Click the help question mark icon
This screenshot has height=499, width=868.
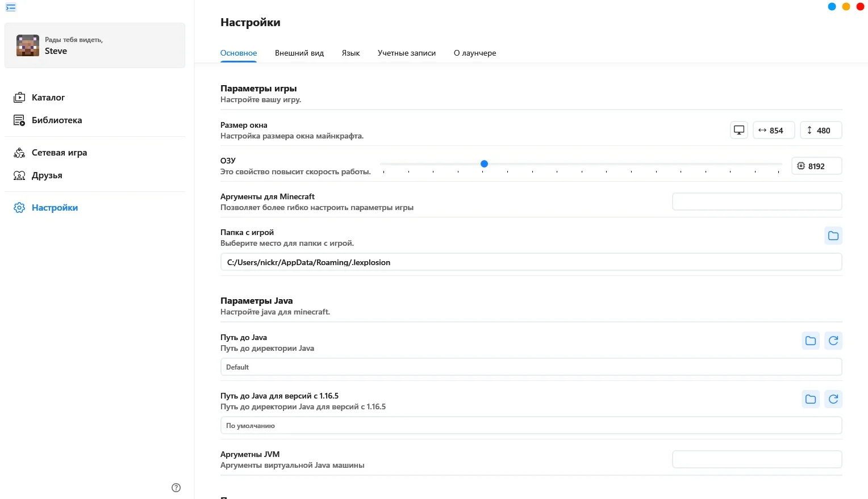[176, 488]
